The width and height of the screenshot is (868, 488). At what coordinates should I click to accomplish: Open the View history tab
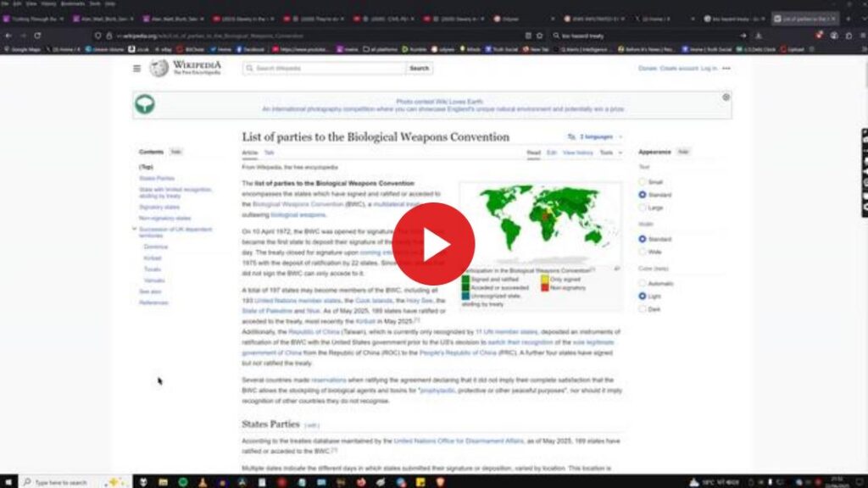tap(578, 152)
